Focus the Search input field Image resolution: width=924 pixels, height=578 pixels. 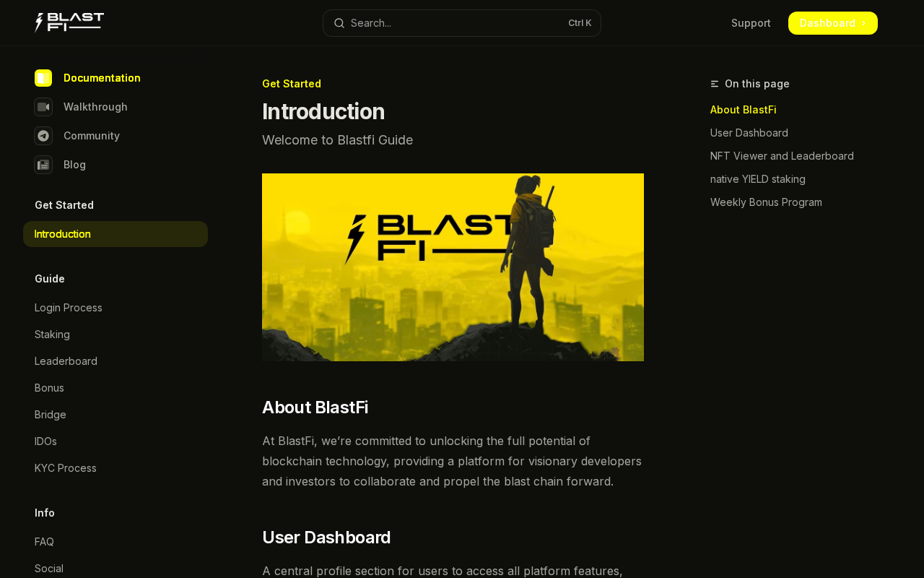pyautogui.click(x=455, y=23)
